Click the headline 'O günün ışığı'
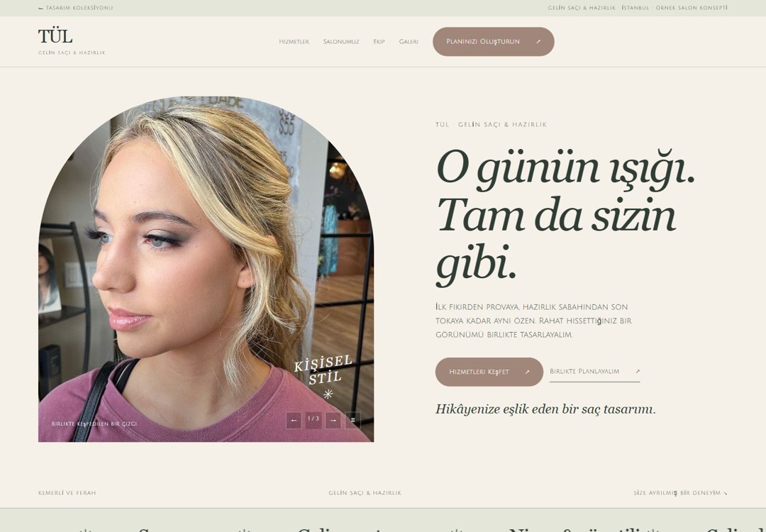766x532 pixels. [x=565, y=170]
